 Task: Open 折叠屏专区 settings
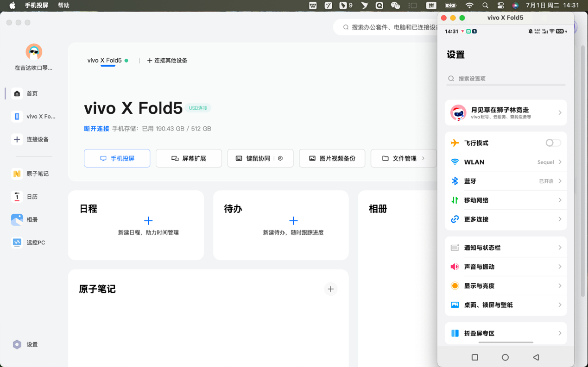click(506, 333)
